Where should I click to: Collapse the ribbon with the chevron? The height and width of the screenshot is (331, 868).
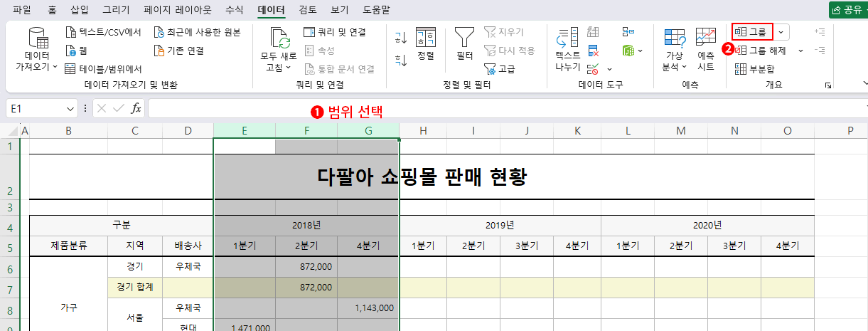[864, 83]
